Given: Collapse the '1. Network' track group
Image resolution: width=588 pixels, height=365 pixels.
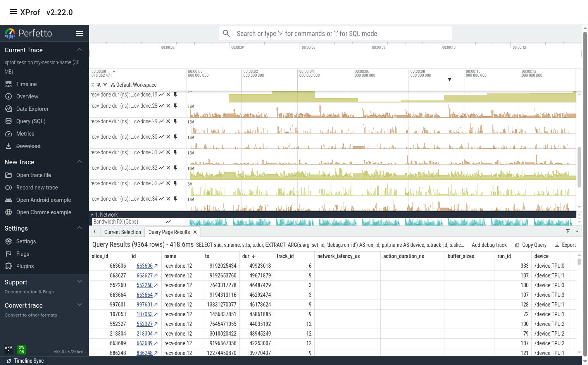Looking at the screenshot, I should click(92, 214).
